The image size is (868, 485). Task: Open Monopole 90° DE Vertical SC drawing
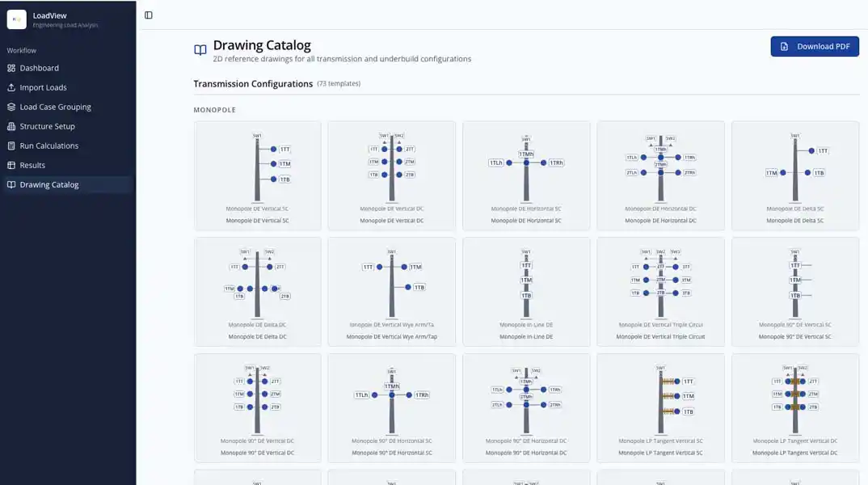coord(795,292)
